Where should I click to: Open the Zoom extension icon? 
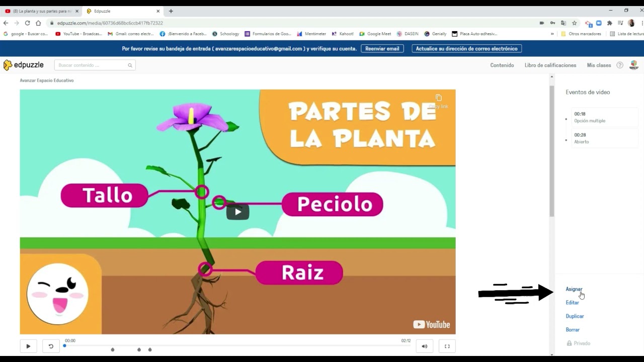point(599,23)
